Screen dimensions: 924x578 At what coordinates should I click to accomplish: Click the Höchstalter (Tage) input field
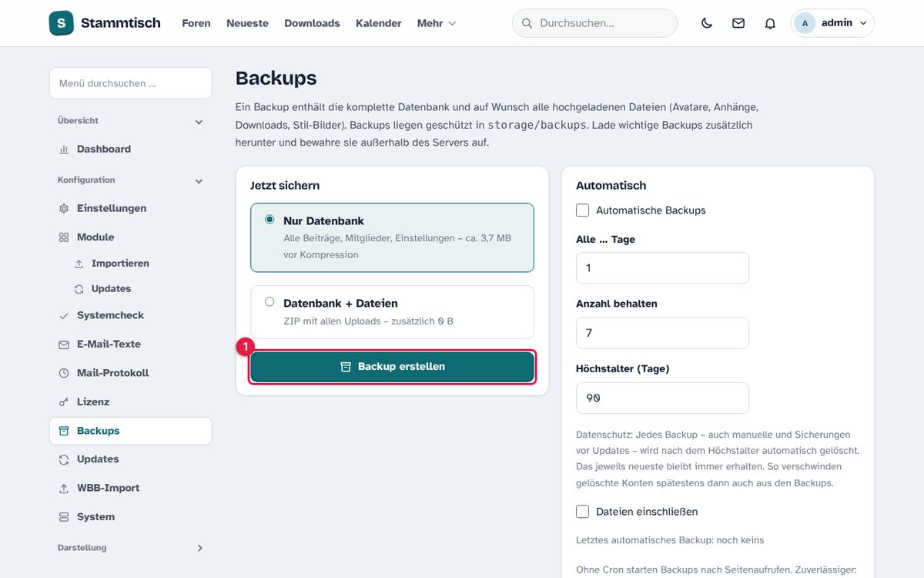pos(662,398)
